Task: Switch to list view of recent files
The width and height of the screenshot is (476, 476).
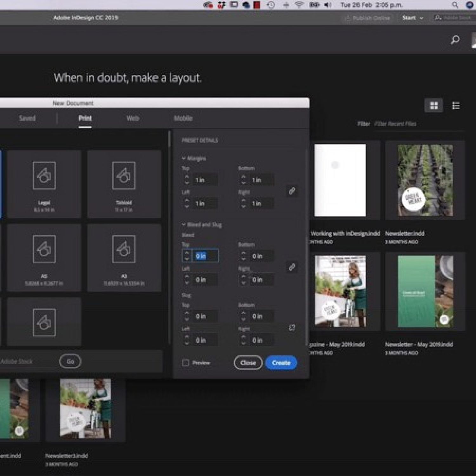Action: point(456,105)
